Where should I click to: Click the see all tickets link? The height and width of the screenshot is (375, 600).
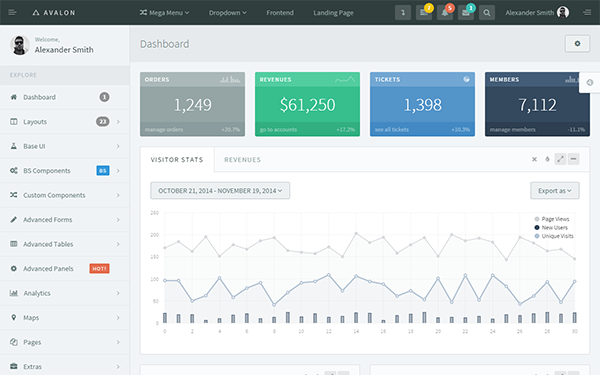click(391, 130)
